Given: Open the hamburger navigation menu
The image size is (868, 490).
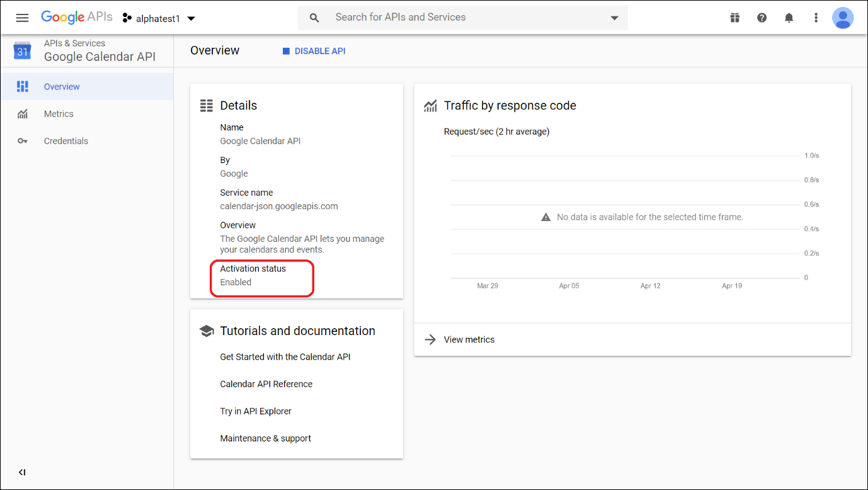Looking at the screenshot, I should pyautogui.click(x=22, y=18).
